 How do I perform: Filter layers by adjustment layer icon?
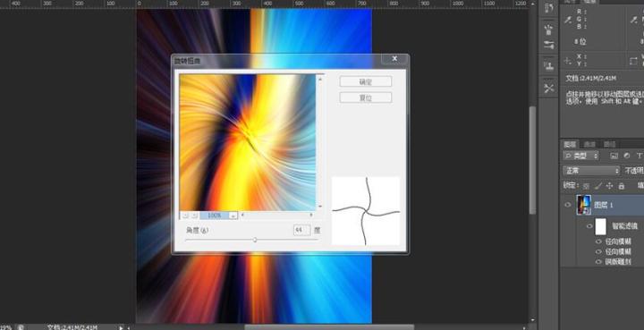click(x=627, y=156)
